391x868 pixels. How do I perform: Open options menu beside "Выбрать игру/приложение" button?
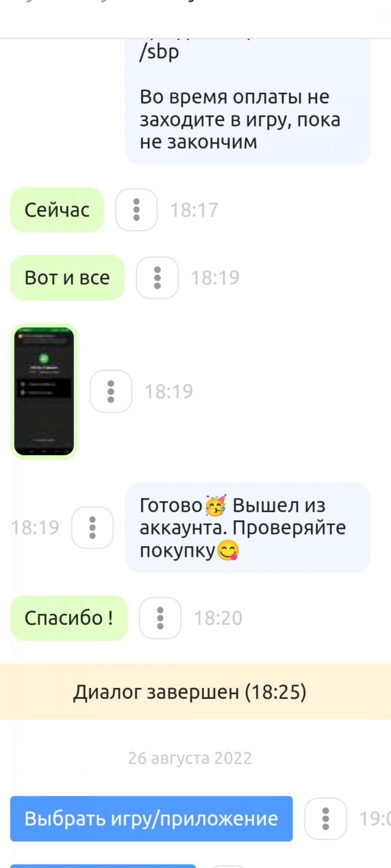click(325, 819)
